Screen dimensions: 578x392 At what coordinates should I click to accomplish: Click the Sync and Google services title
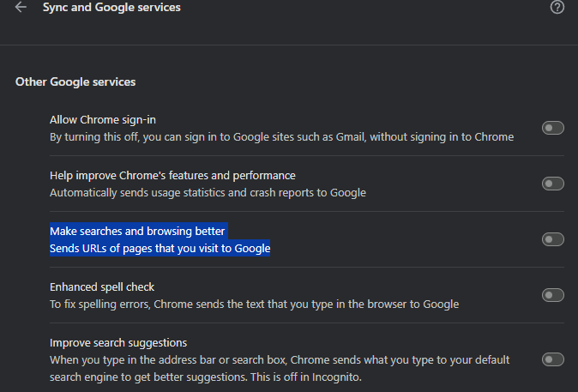pyautogui.click(x=111, y=8)
